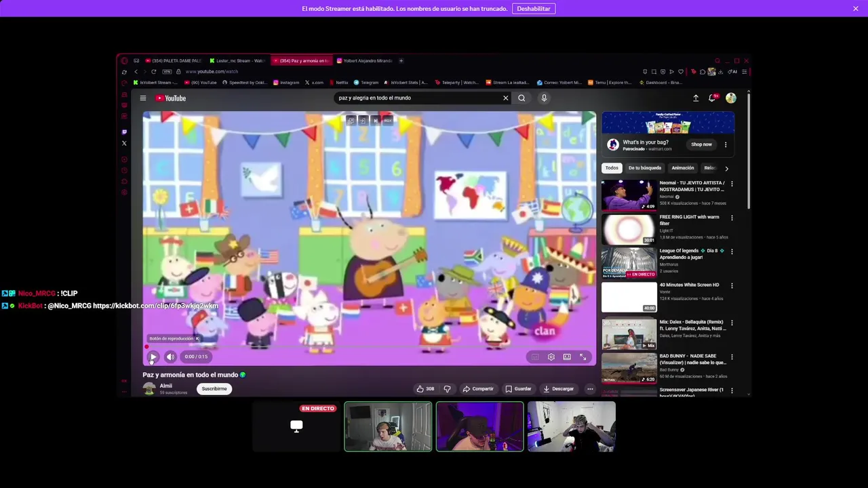The width and height of the screenshot is (868, 488).
Task: Open the x.com bookmark
Action: pos(314,83)
